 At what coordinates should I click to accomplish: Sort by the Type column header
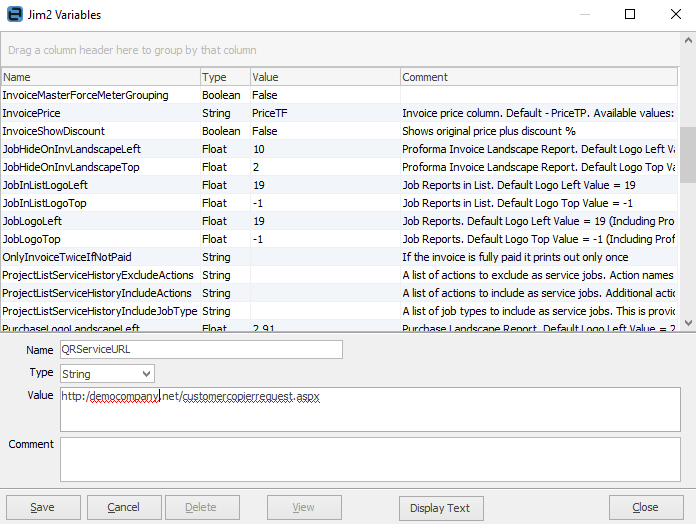tap(224, 77)
